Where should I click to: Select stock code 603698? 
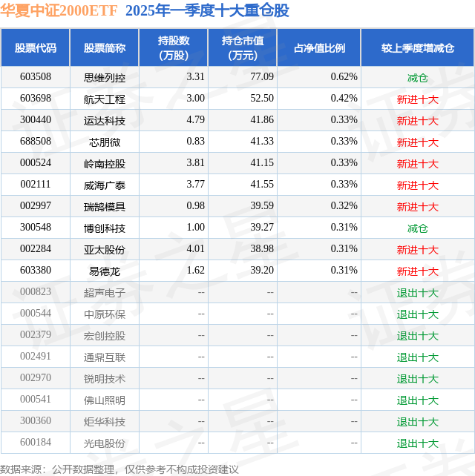(x=36, y=98)
